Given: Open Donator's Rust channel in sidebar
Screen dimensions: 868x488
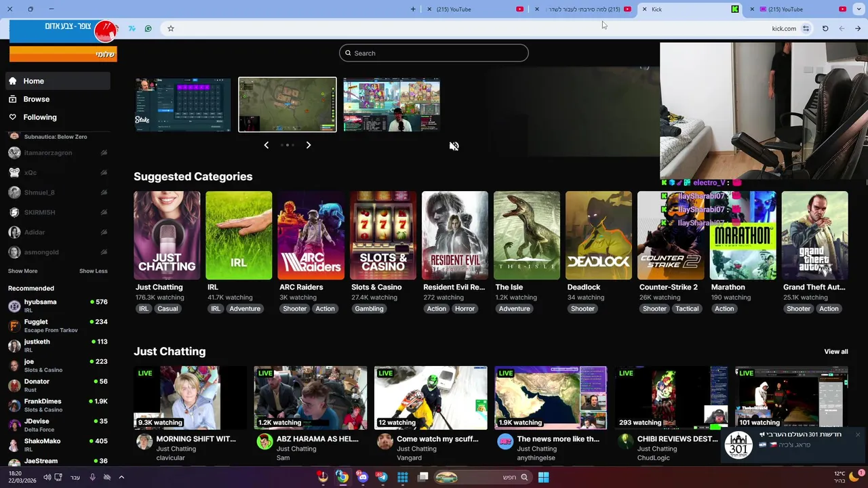Looking at the screenshot, I should (x=58, y=385).
